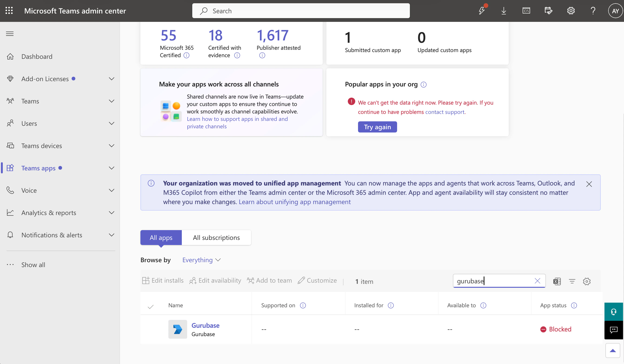Open shared and private channels learn link
The width and height of the screenshot is (624, 364).
pyautogui.click(x=237, y=122)
